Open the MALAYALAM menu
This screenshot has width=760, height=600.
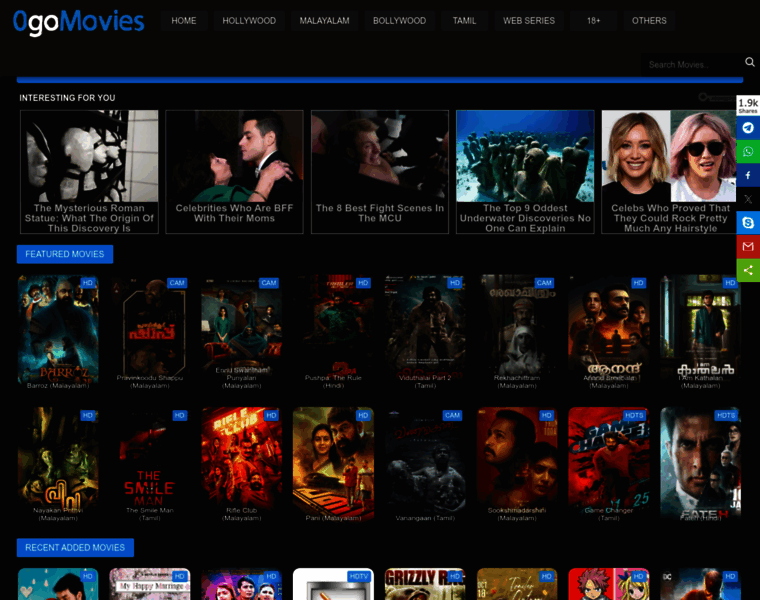(324, 21)
